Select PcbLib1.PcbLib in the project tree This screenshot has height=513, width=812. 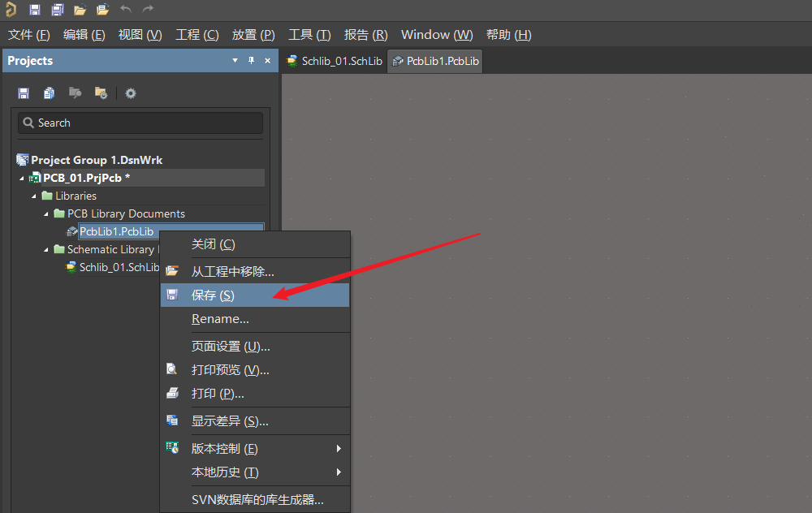116,231
